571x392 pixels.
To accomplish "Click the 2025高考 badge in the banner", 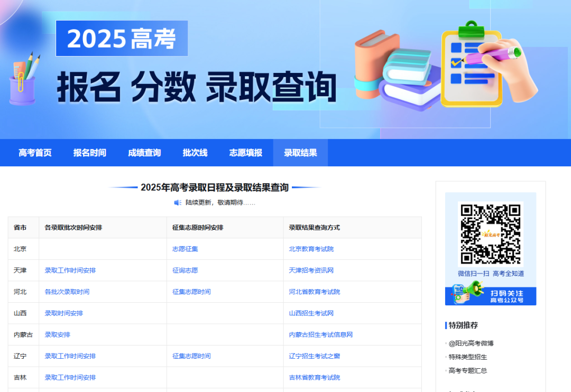I will coord(122,39).
